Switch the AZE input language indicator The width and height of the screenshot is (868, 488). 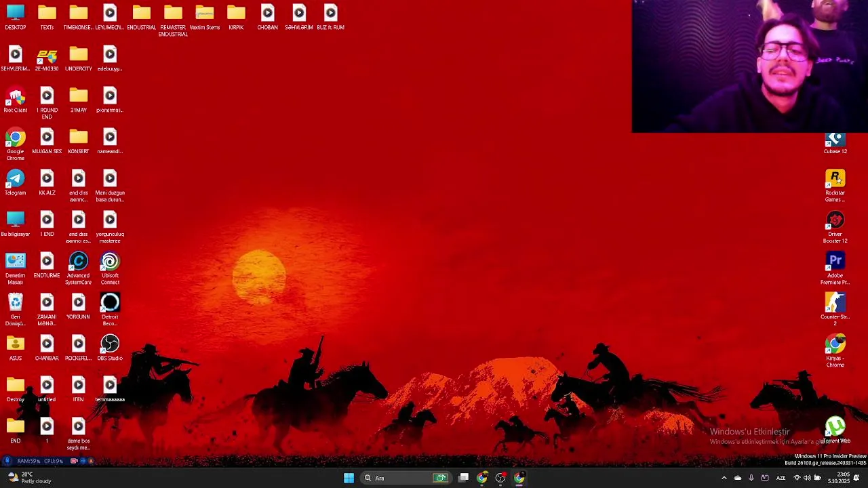pos(781,478)
